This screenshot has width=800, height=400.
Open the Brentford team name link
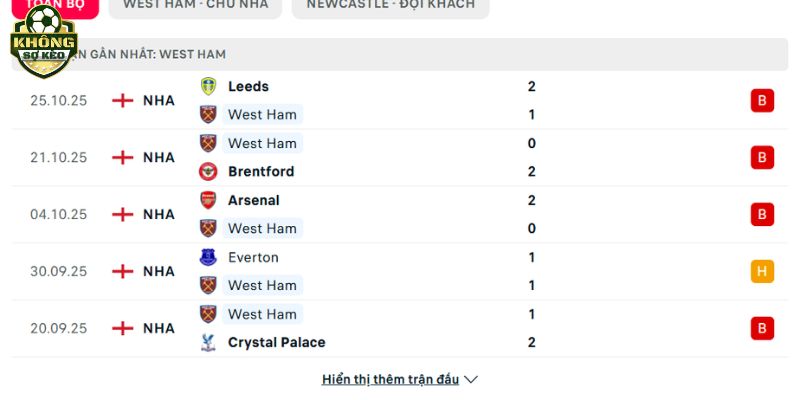point(261,171)
